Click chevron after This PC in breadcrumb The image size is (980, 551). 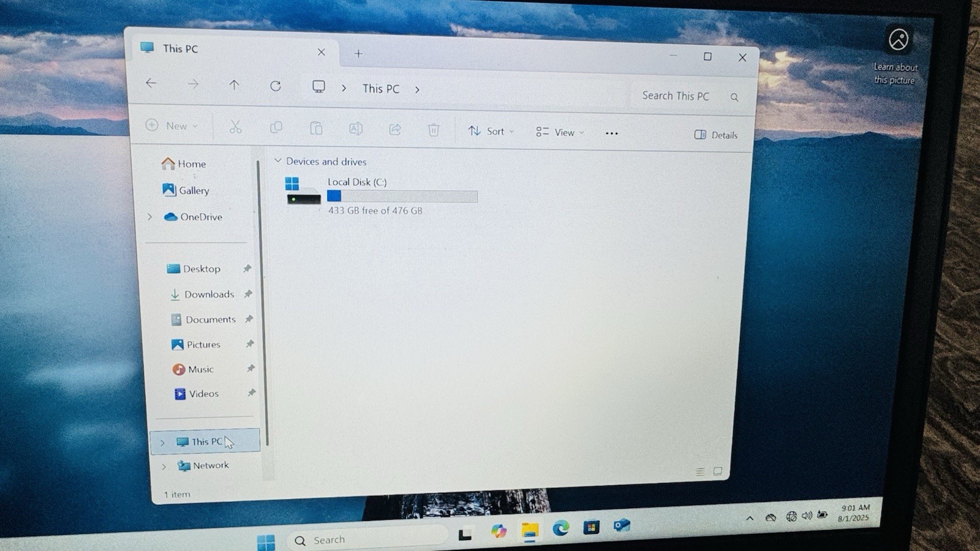pyautogui.click(x=417, y=89)
